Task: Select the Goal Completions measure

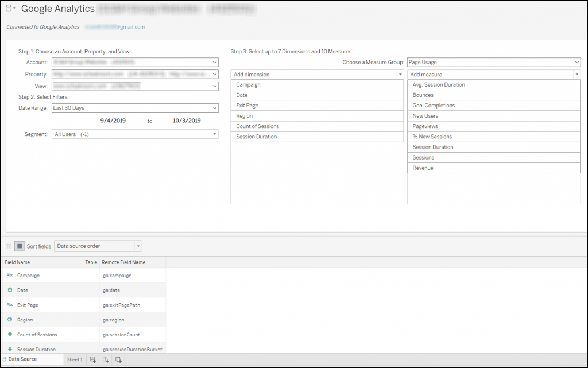Action: (494, 106)
